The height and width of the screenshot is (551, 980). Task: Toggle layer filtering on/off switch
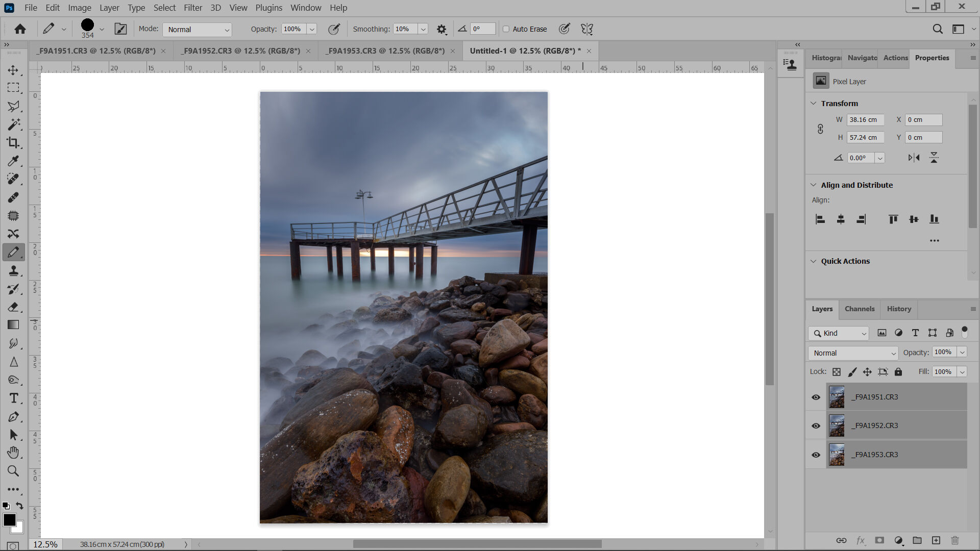click(x=965, y=332)
